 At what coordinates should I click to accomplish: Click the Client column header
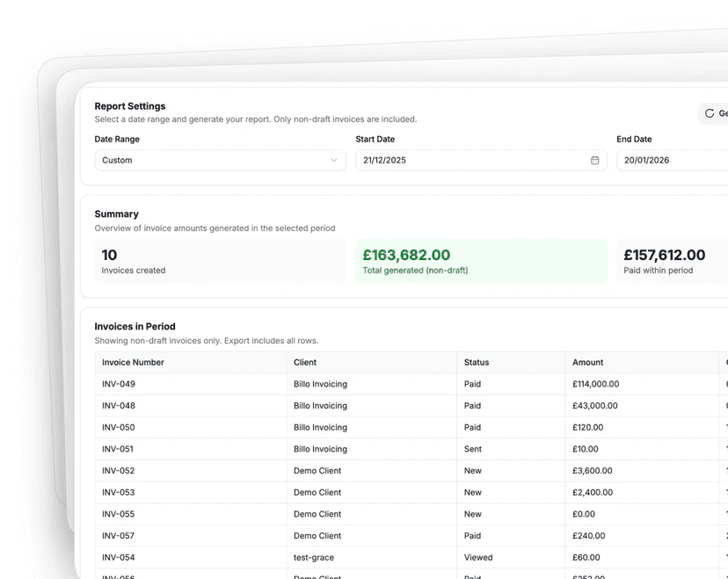pyautogui.click(x=302, y=362)
